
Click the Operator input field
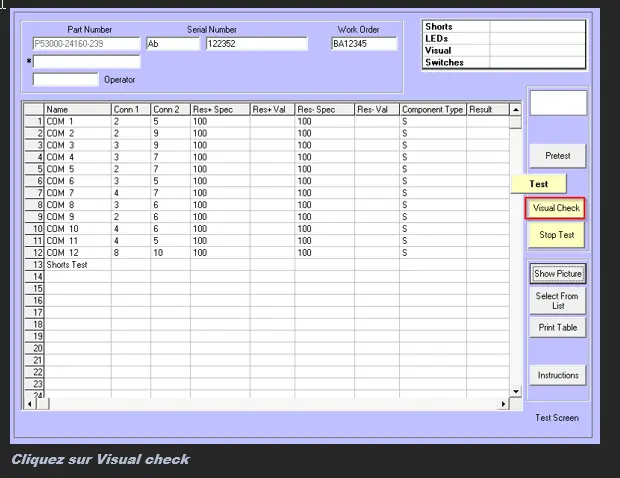[x=65, y=79]
